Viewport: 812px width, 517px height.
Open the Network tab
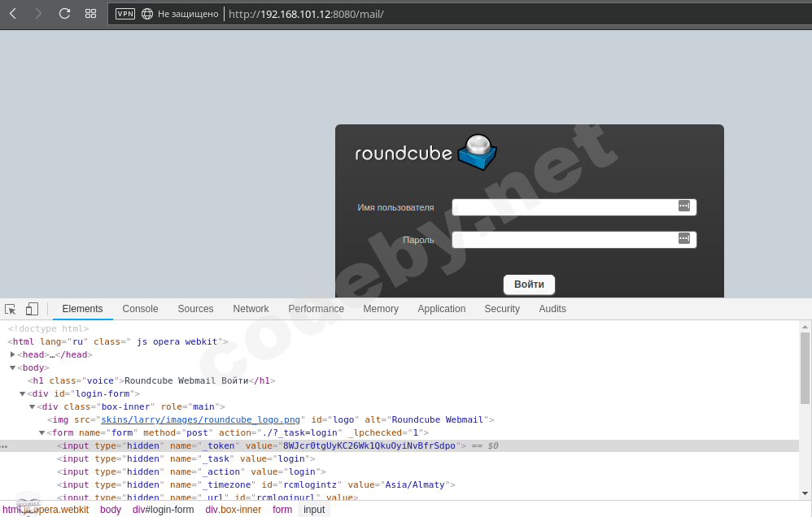tap(251, 309)
